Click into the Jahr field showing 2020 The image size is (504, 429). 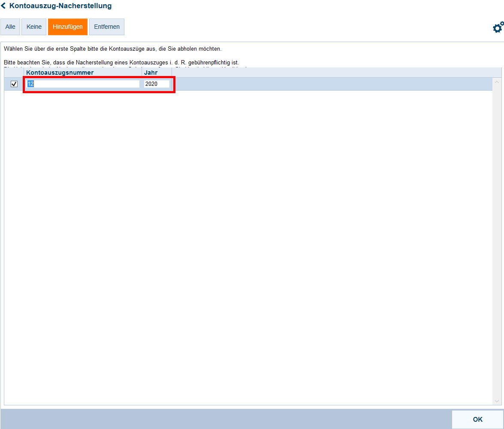click(157, 84)
